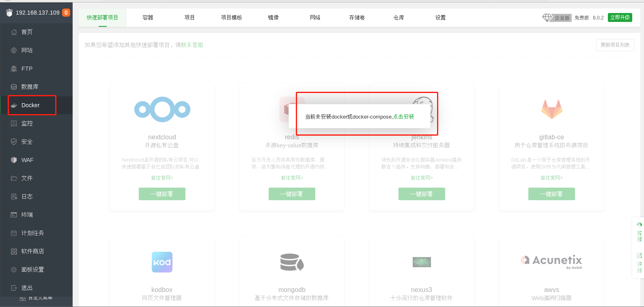Open the 设置 tab
Screen dimensions: 644x307
coord(441,18)
